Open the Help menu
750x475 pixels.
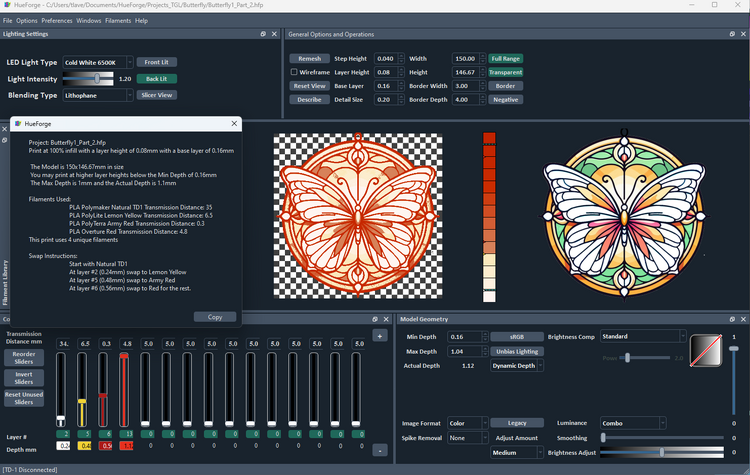click(x=141, y=21)
